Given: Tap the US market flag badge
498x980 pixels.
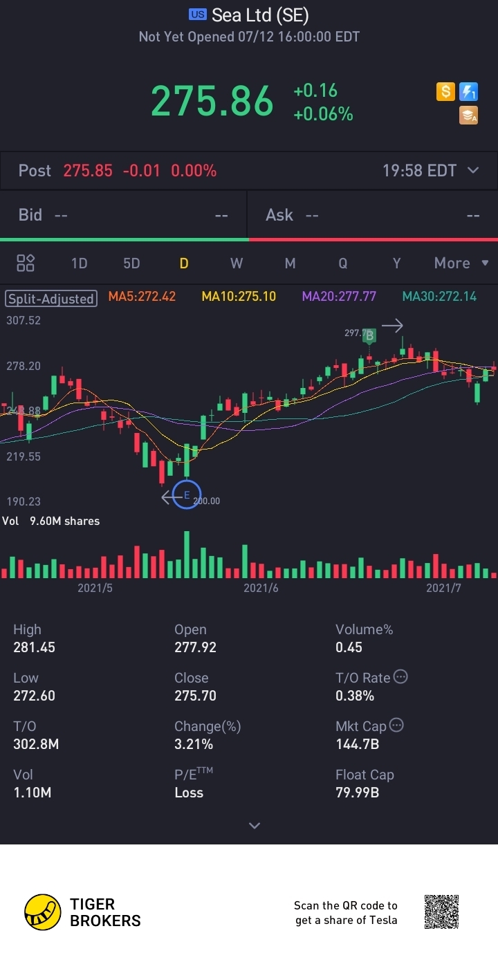Looking at the screenshot, I should coord(198,15).
